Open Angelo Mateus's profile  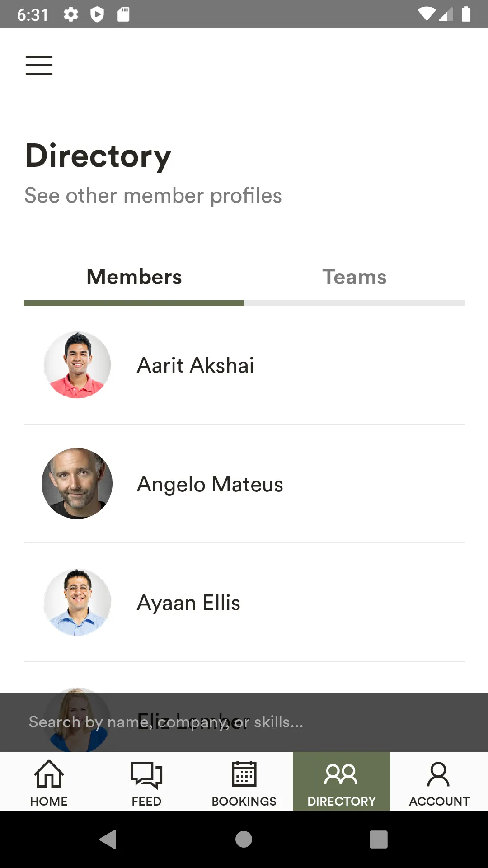[244, 484]
